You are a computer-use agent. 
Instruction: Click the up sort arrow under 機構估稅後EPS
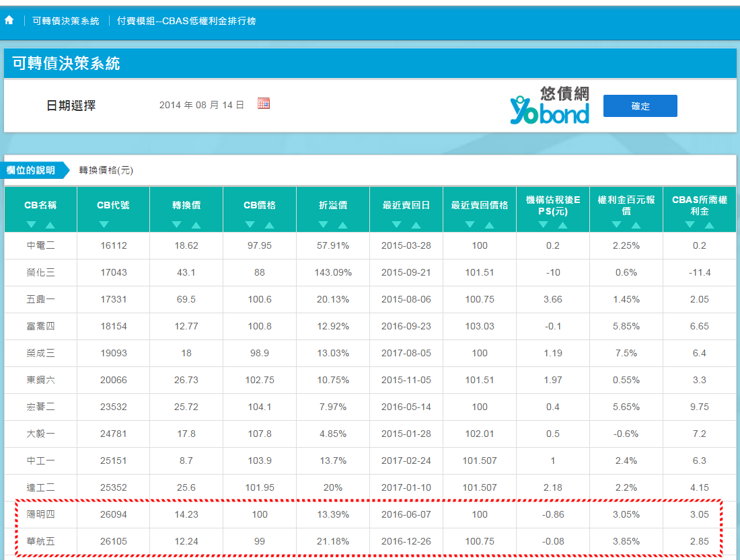pos(562,225)
